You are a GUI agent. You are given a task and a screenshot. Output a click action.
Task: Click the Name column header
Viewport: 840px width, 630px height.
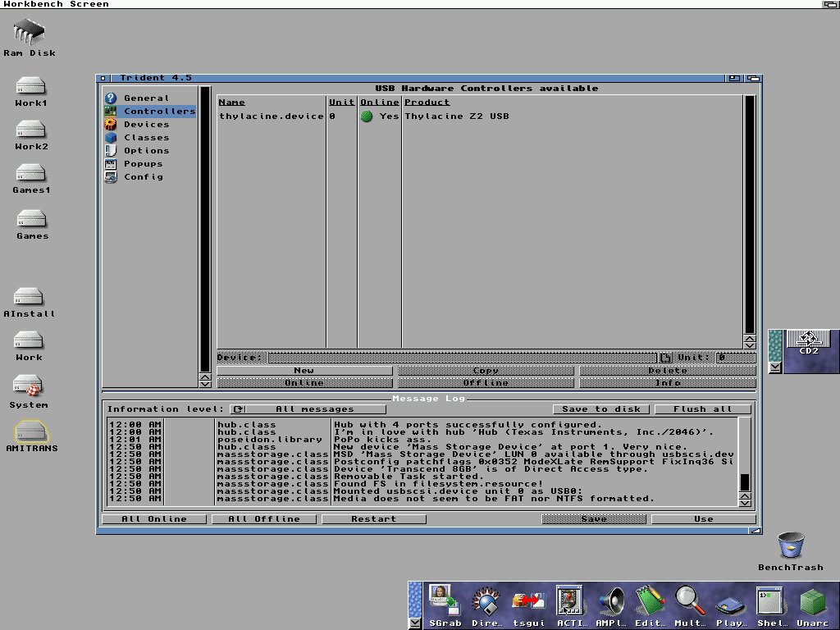pyautogui.click(x=231, y=103)
